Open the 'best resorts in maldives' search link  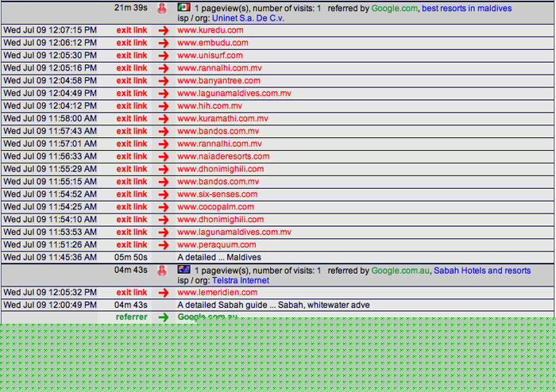467,9
